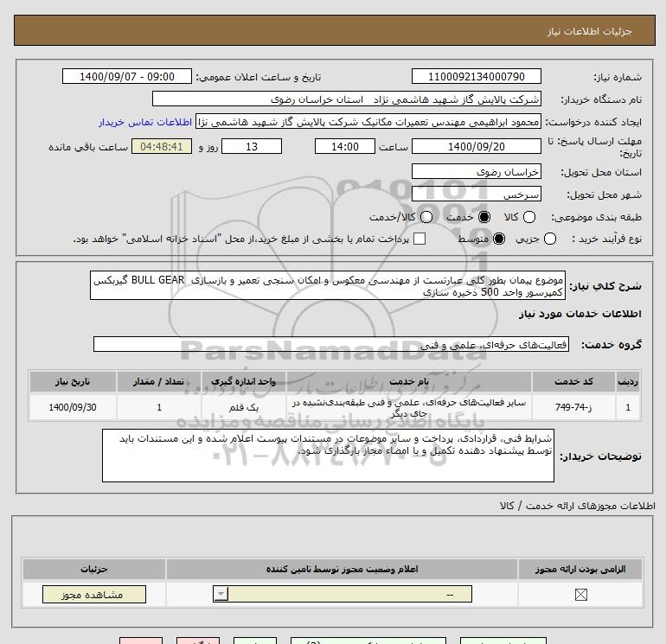This screenshot has height=644, width=666.
Task: Select the کالا/خدمت radio button
Action: 426,217
